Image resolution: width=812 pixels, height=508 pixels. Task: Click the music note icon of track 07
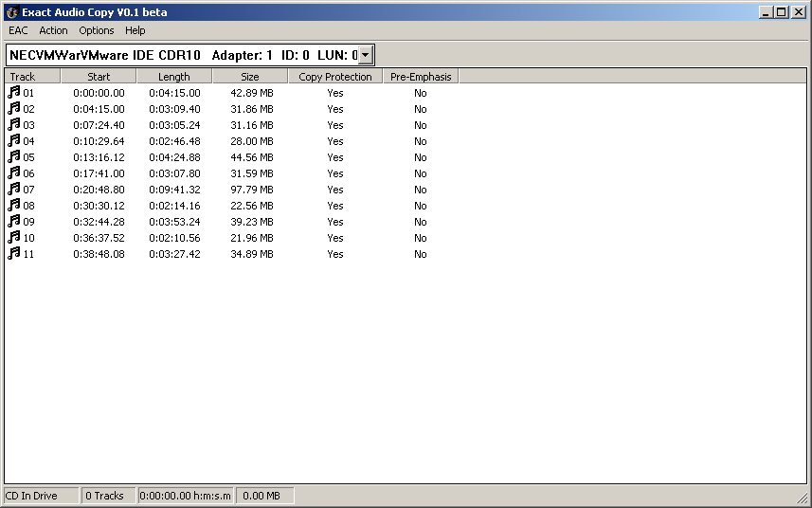[x=14, y=189]
